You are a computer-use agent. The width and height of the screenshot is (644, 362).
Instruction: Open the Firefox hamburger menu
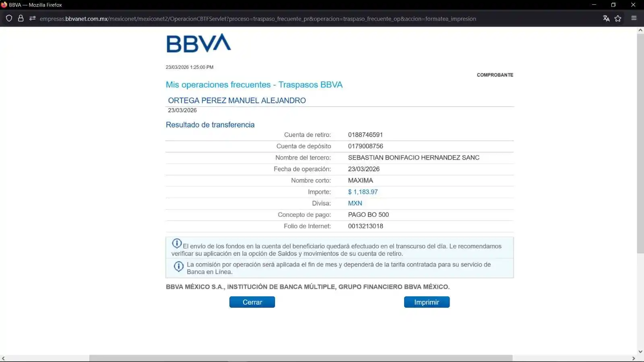tap(634, 19)
